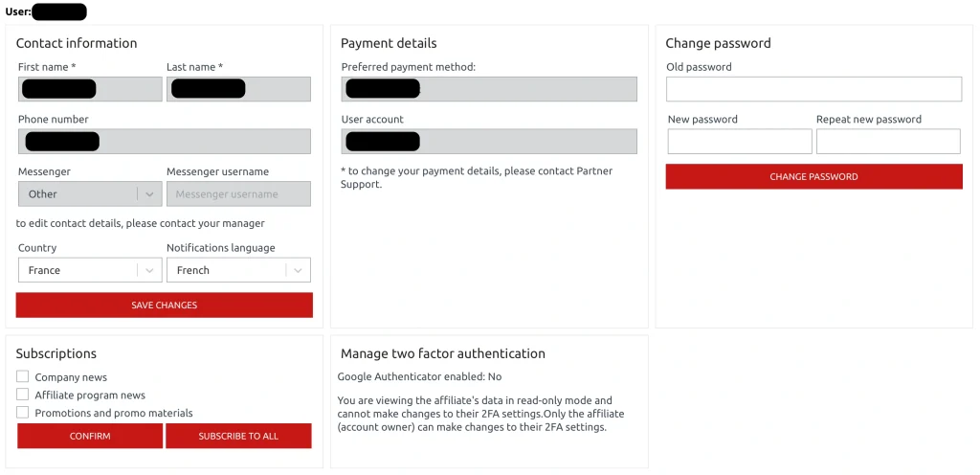Click the Messenger username field
Image resolution: width=980 pixels, height=475 pixels.
point(238,193)
